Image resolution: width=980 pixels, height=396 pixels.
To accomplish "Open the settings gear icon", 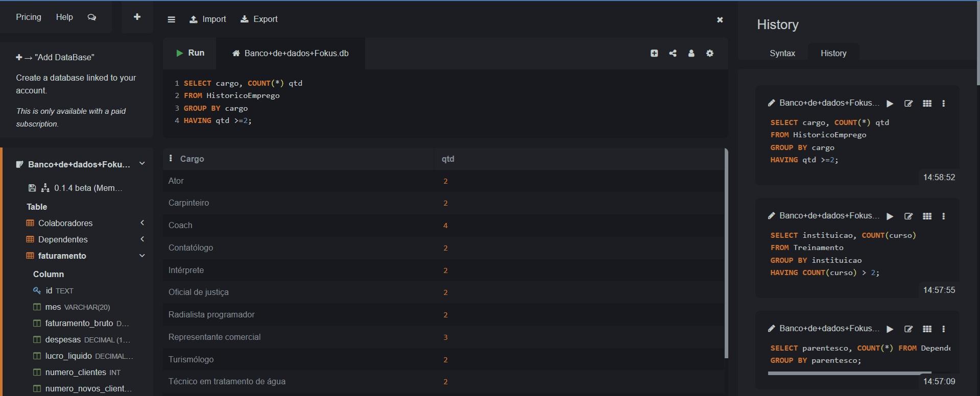I will pyautogui.click(x=710, y=53).
